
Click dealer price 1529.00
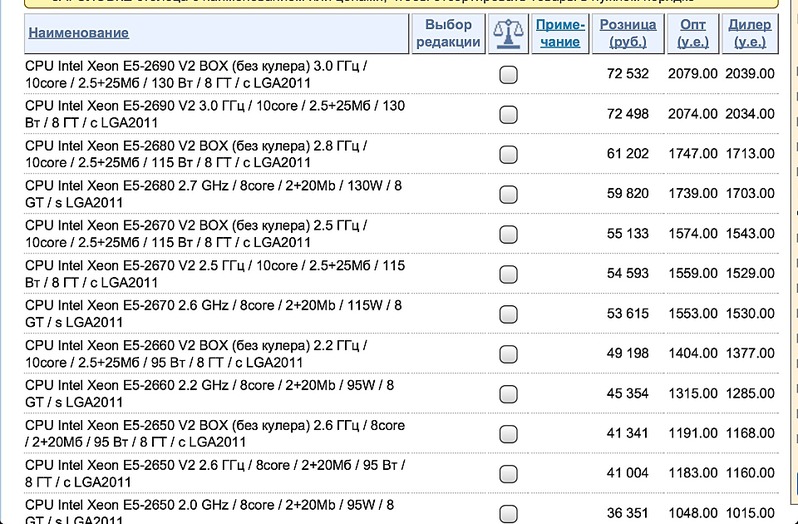[x=750, y=273]
